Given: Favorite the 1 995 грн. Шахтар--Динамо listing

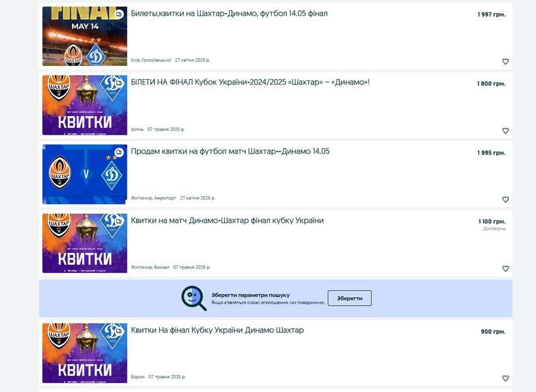Looking at the screenshot, I should (505, 199).
